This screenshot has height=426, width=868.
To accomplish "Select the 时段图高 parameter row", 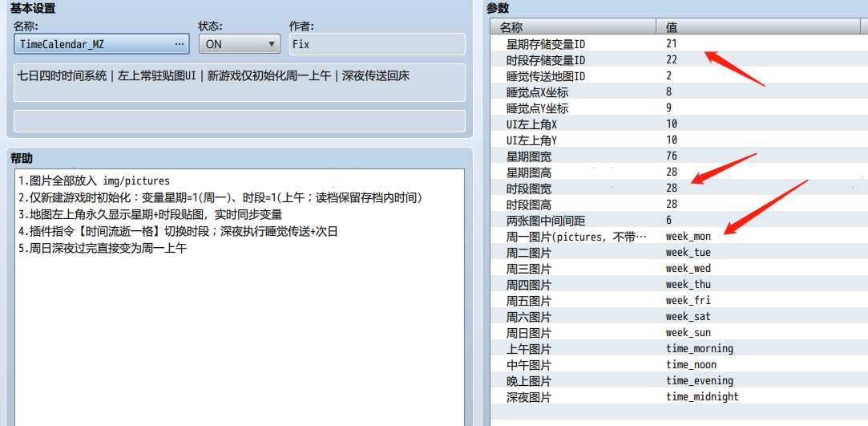I will point(679,204).
